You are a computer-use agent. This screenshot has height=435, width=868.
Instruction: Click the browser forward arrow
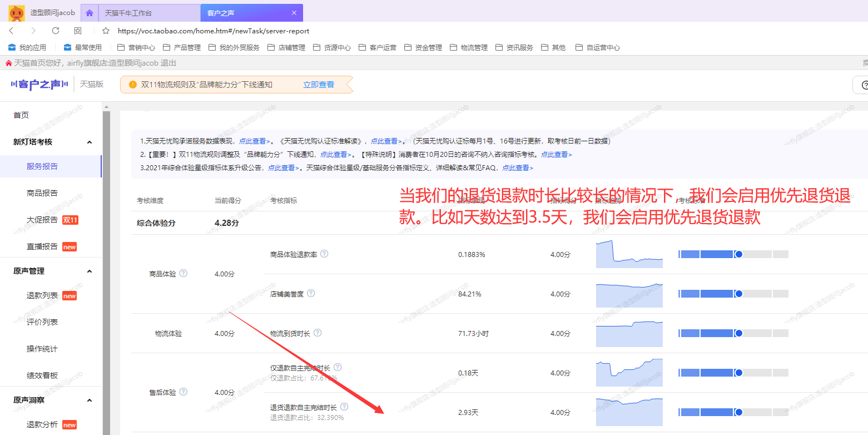33,31
